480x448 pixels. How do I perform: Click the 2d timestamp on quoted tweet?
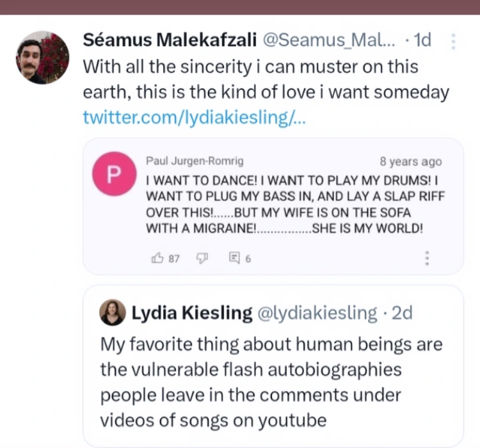[x=401, y=313]
